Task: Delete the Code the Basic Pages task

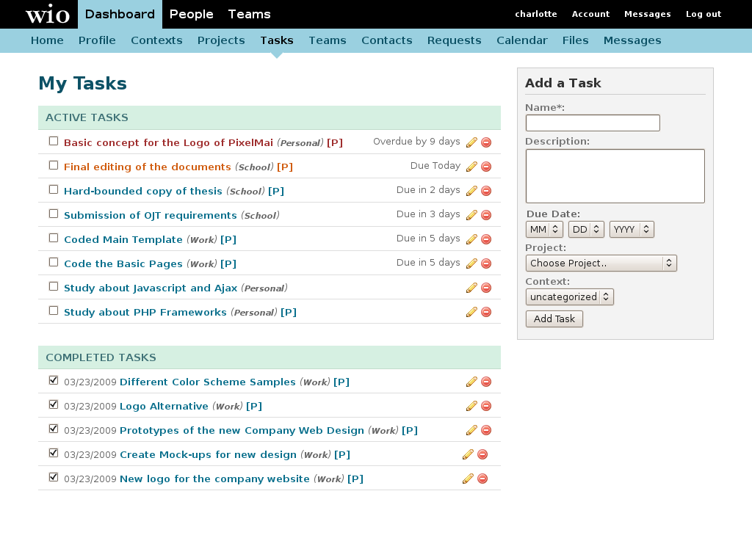Action: click(486, 263)
